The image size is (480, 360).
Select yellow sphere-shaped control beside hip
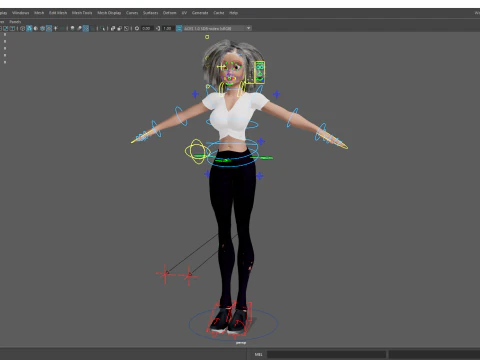point(197,151)
